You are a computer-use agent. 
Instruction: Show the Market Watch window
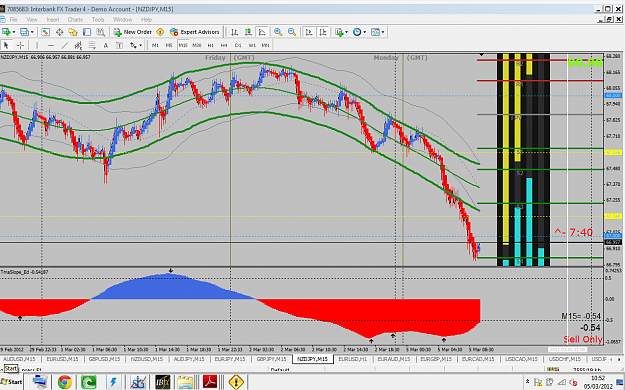[x=45, y=32]
